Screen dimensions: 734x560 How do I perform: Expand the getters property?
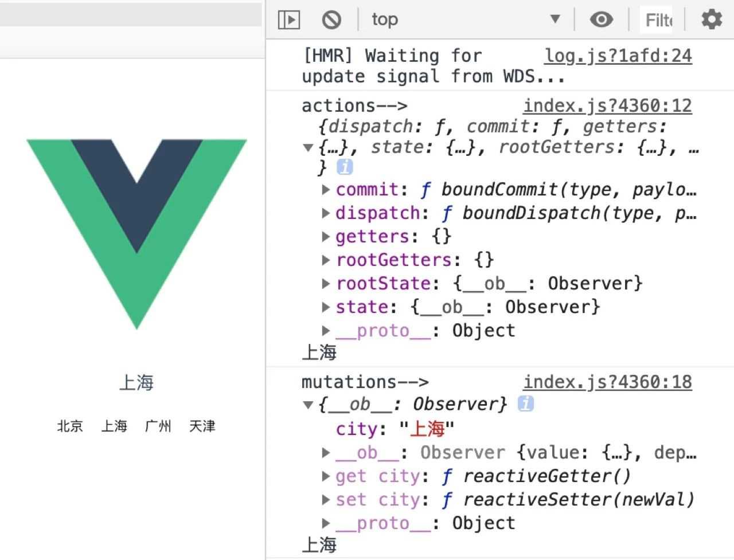coord(326,237)
